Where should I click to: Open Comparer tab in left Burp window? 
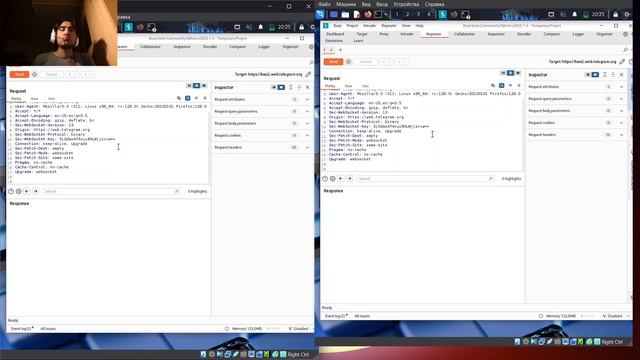(x=238, y=47)
